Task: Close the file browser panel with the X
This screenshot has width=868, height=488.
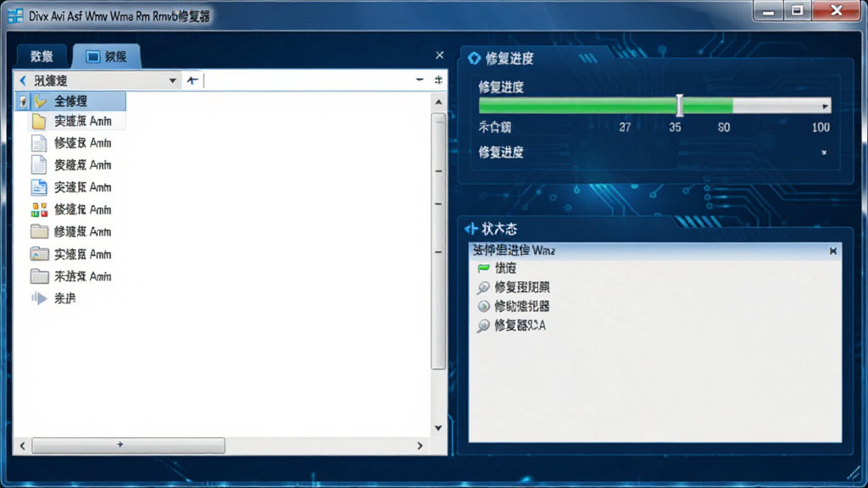Action: click(x=440, y=55)
